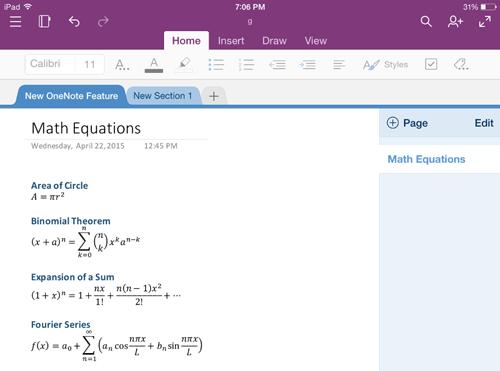Switch to the Home ribbon tab

coord(186,41)
